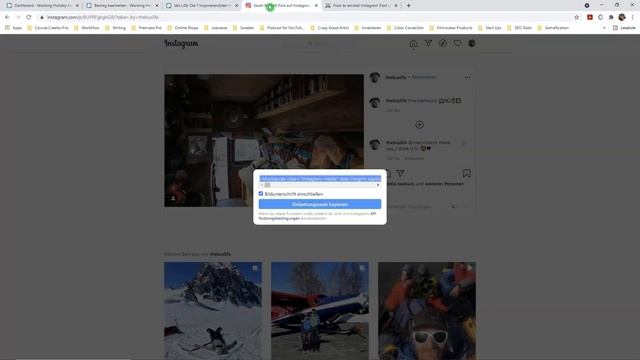The width and height of the screenshot is (640, 360).
Task: Open 'Crazy Good Artist' bookmark folder
Action: (x=330, y=28)
